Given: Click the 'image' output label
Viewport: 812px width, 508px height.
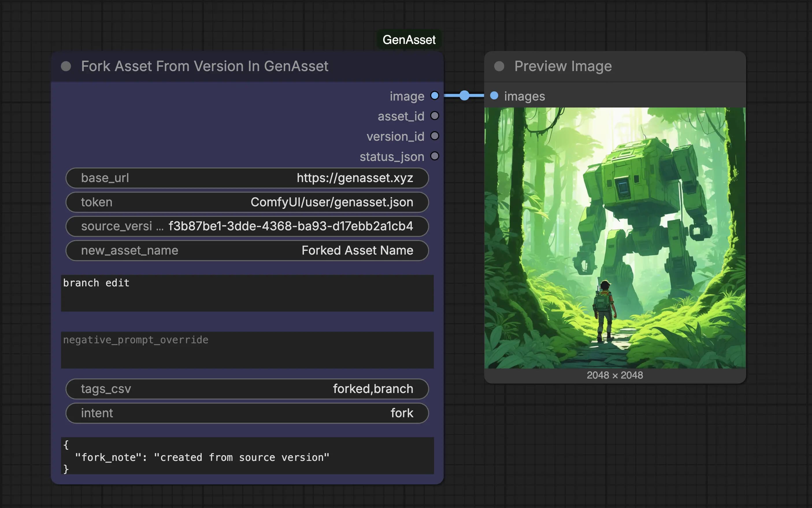Looking at the screenshot, I should click(407, 97).
